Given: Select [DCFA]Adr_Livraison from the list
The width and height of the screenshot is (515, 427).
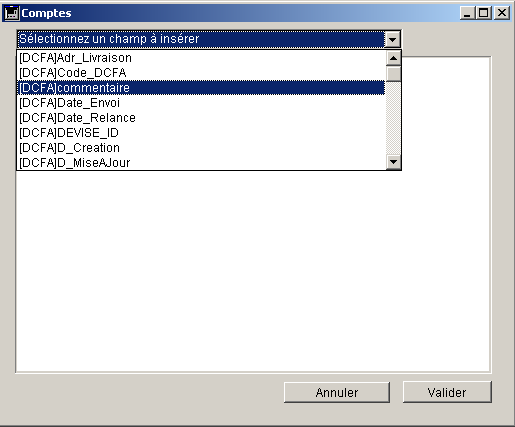Looking at the screenshot, I should click(x=201, y=58).
